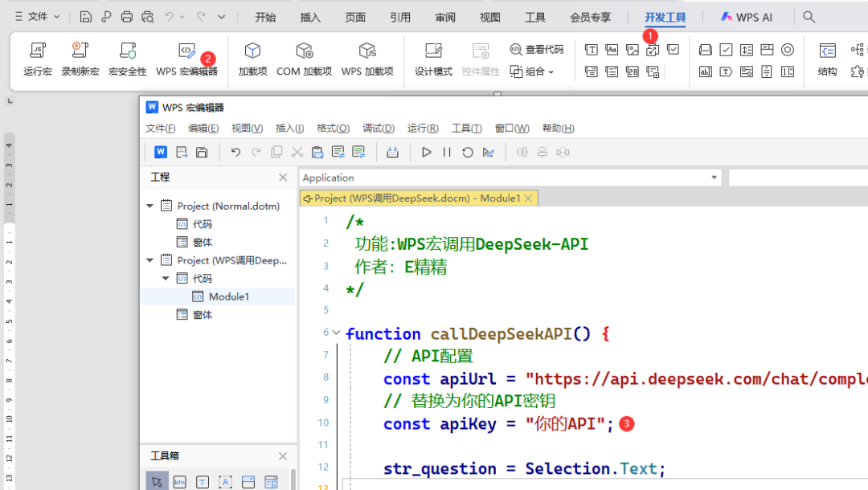The height and width of the screenshot is (490, 868).
Task: Close the 工程 panel
Action: click(283, 177)
